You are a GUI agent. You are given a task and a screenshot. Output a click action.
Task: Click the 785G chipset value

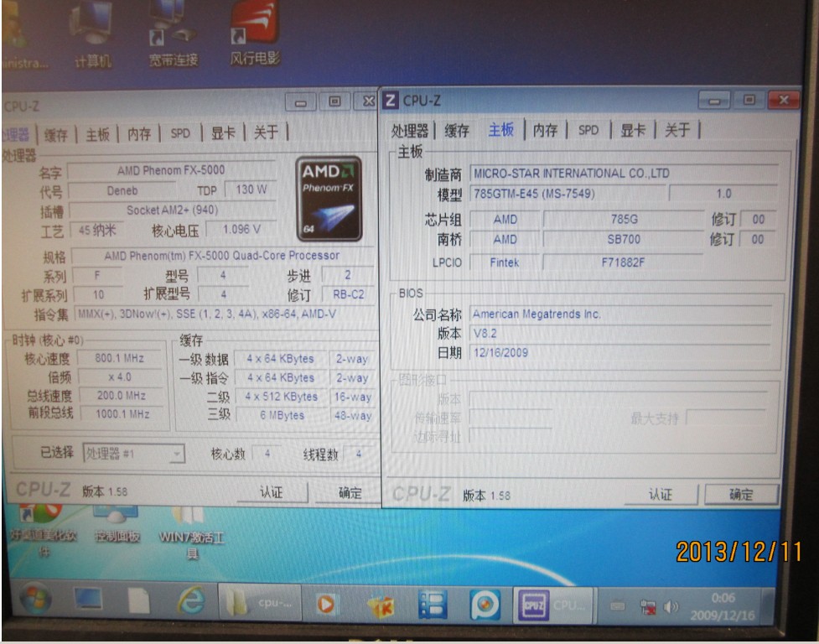tap(625, 219)
